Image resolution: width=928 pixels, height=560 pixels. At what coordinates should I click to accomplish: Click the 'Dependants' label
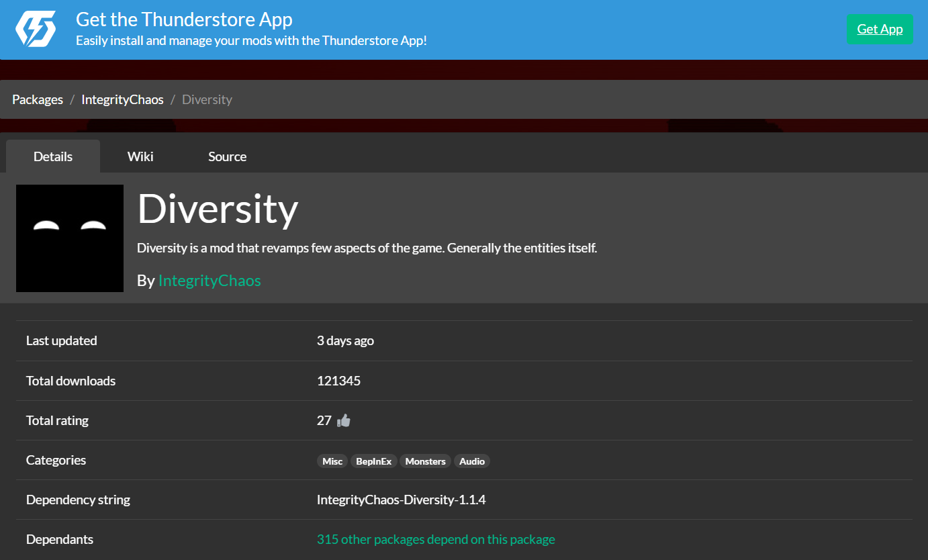coord(60,539)
